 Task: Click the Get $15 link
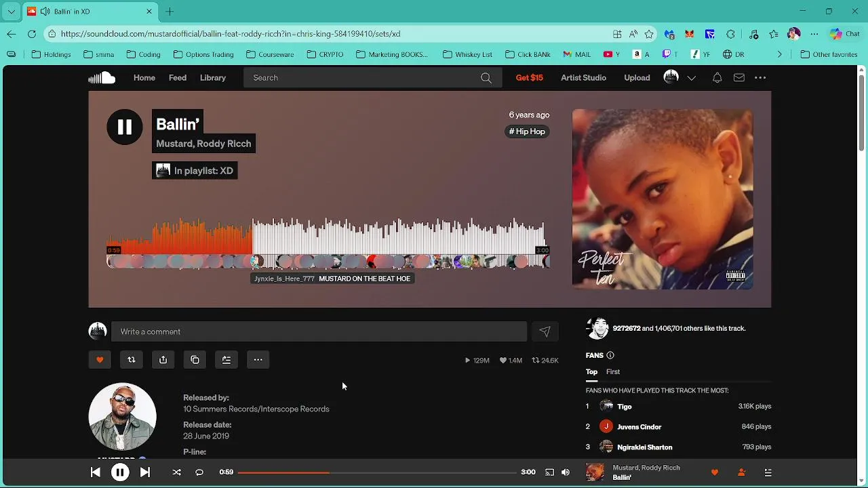[x=530, y=78]
